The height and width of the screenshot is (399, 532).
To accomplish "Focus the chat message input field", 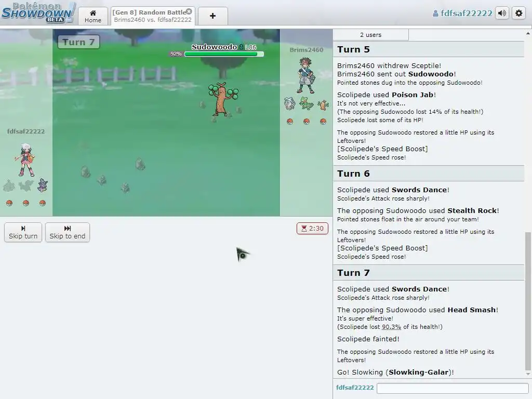I will tap(453, 388).
